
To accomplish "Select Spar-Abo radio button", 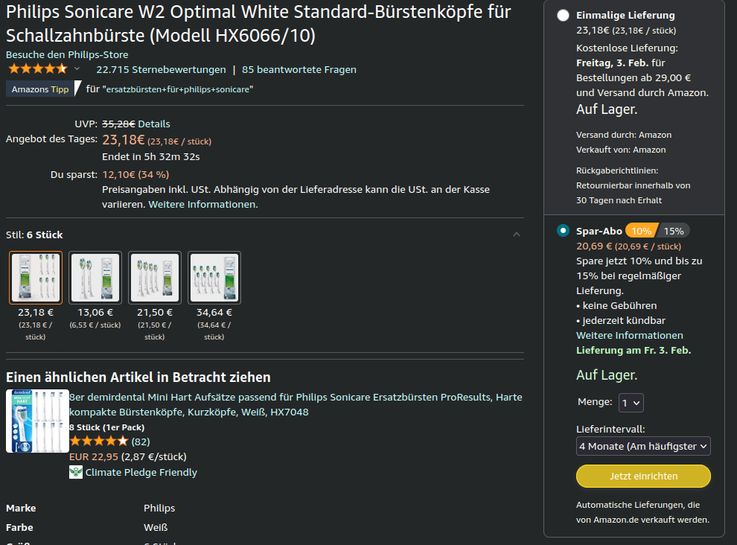I will click(563, 231).
